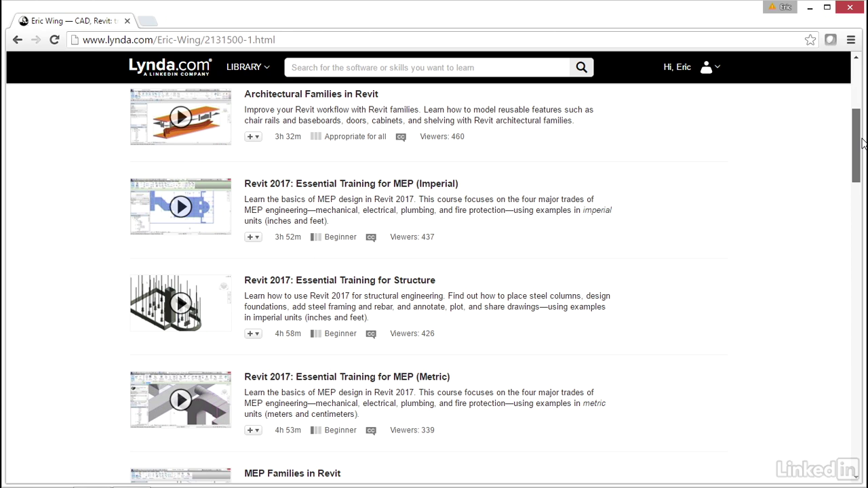
Task: Open MEP Families in Revit course title
Action: (x=292, y=473)
